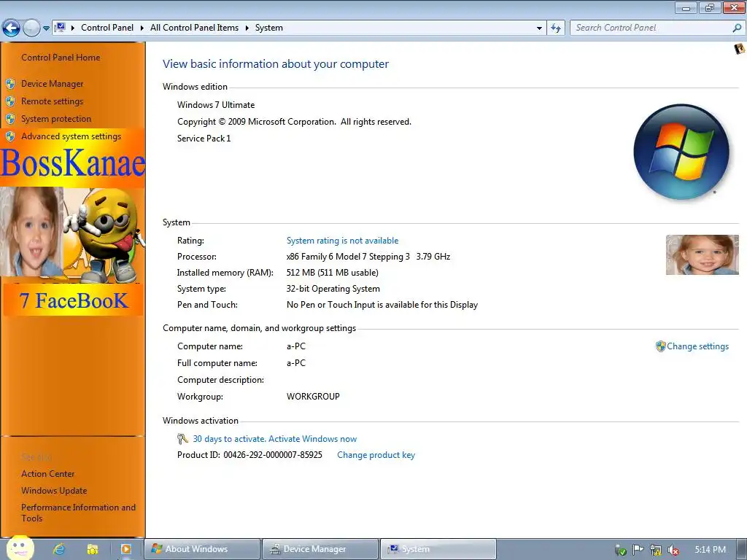
Task: Click shield icon beside Advanced system settings
Action: pos(10,136)
